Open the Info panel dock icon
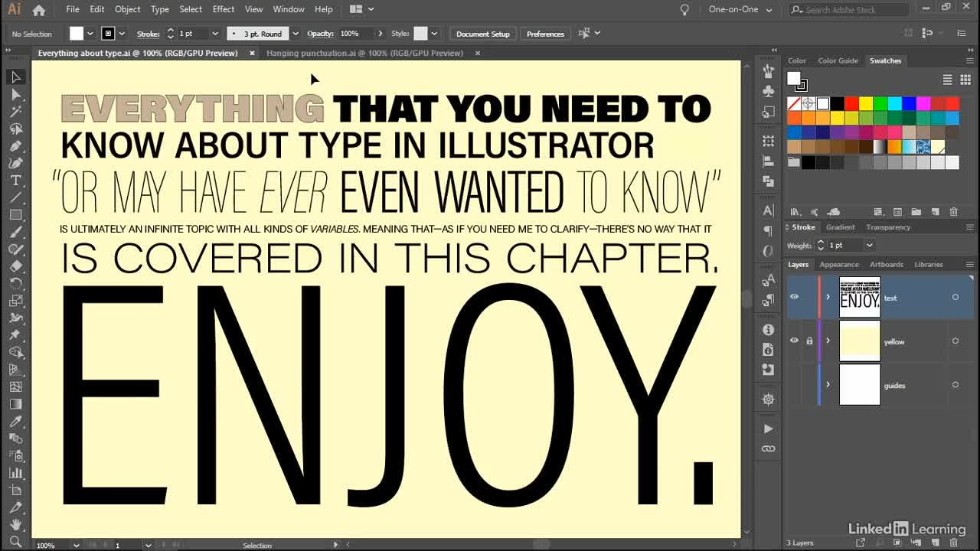980x551 pixels. tap(769, 330)
